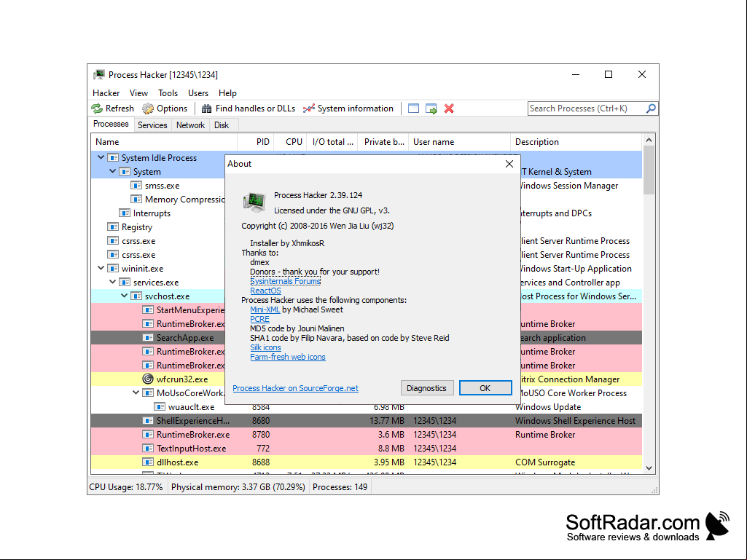Click the ShellExperienceHost process icon

coord(148,420)
